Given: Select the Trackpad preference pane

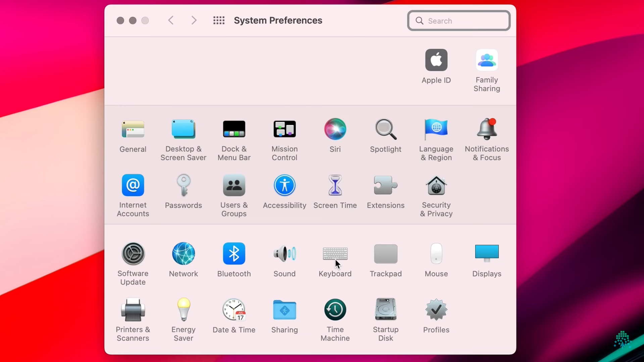Looking at the screenshot, I should (x=385, y=254).
